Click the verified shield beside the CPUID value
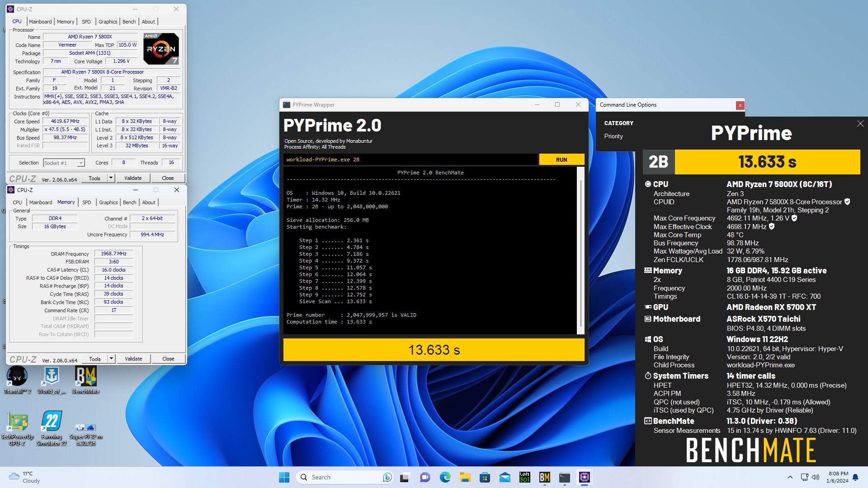The width and height of the screenshot is (868, 488). coord(847,202)
